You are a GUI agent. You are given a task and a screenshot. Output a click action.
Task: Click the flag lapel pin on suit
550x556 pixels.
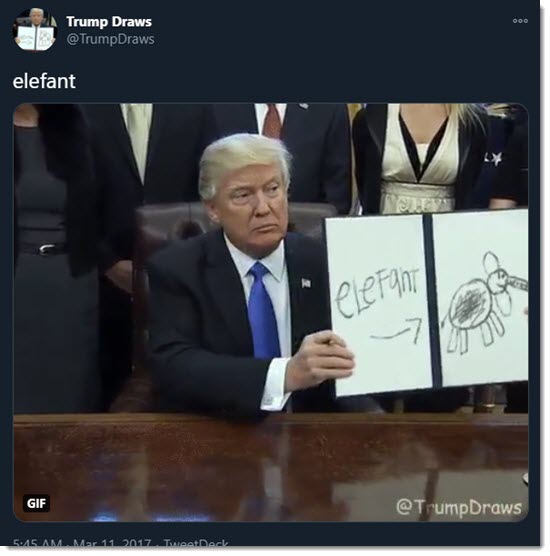point(306,283)
